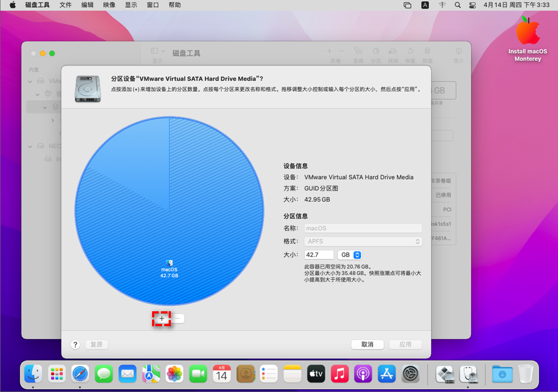
Task: Open Photos from the Dock
Action: (x=174, y=374)
